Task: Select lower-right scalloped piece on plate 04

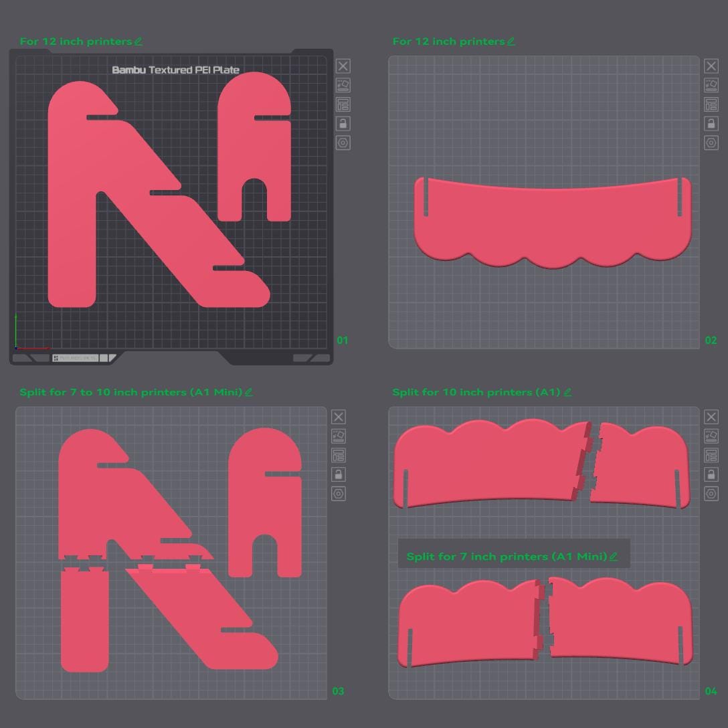Action: [620, 620]
